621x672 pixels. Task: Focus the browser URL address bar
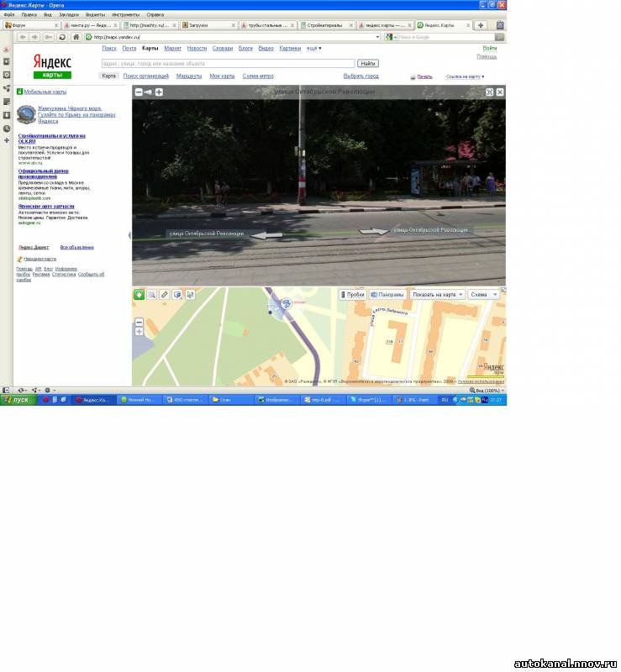click(x=232, y=37)
